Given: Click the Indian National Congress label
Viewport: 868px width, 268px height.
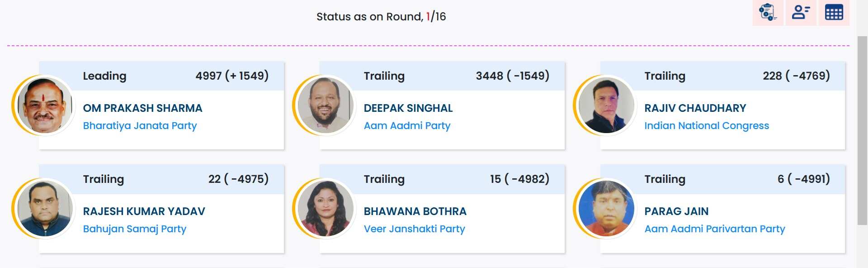Looking at the screenshot, I should (x=706, y=125).
